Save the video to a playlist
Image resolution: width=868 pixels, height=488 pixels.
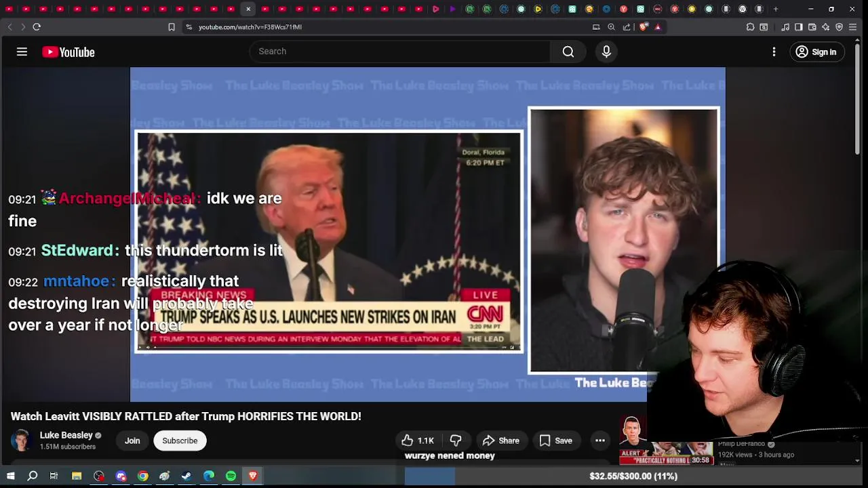pyautogui.click(x=556, y=441)
